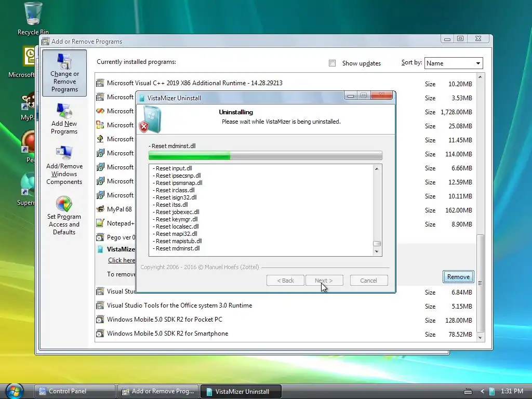Click programs list scrollbar up arrow

[480, 77]
